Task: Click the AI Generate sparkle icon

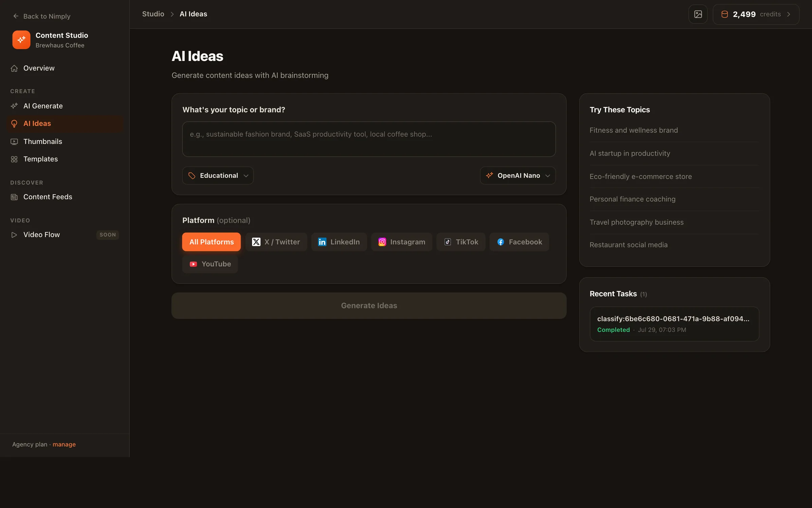Action: [x=14, y=106]
